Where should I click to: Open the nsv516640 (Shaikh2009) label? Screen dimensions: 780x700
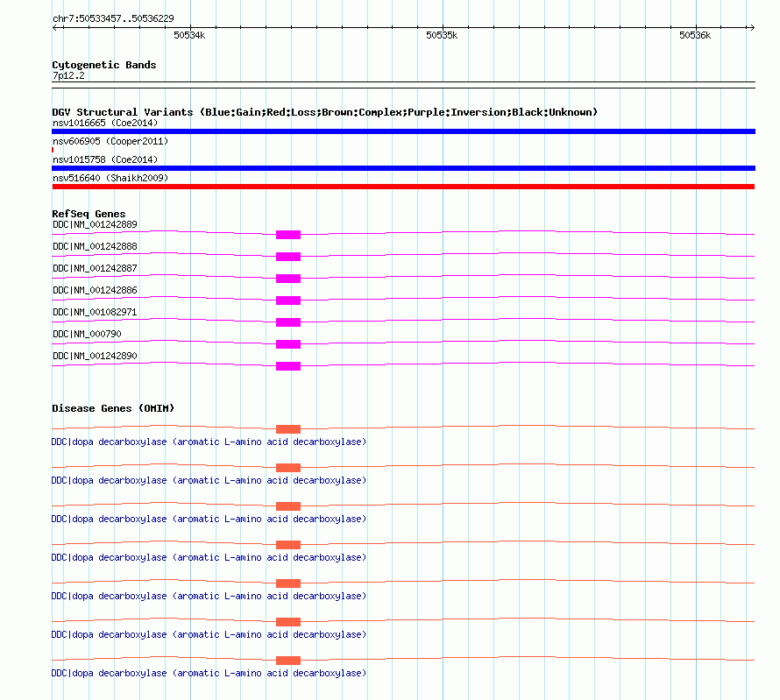pyautogui.click(x=110, y=178)
